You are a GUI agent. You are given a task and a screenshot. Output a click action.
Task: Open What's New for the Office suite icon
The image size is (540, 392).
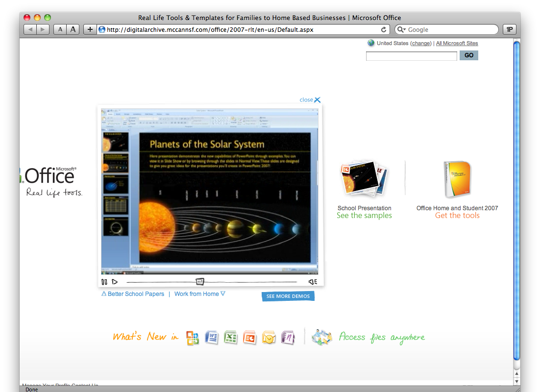point(193,338)
